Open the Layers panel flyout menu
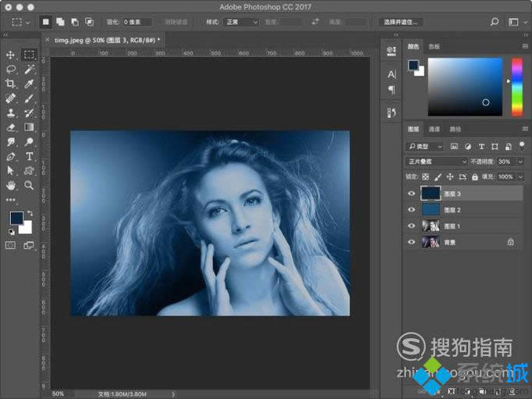This screenshot has width=532, height=399. (x=525, y=129)
